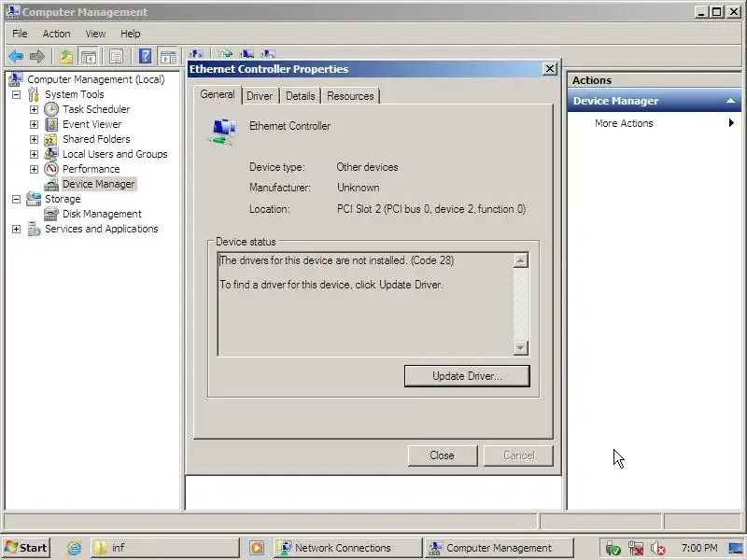Viewport: 747px width, 560px height.
Task: Click the Update Driver... button
Action: [x=467, y=376]
